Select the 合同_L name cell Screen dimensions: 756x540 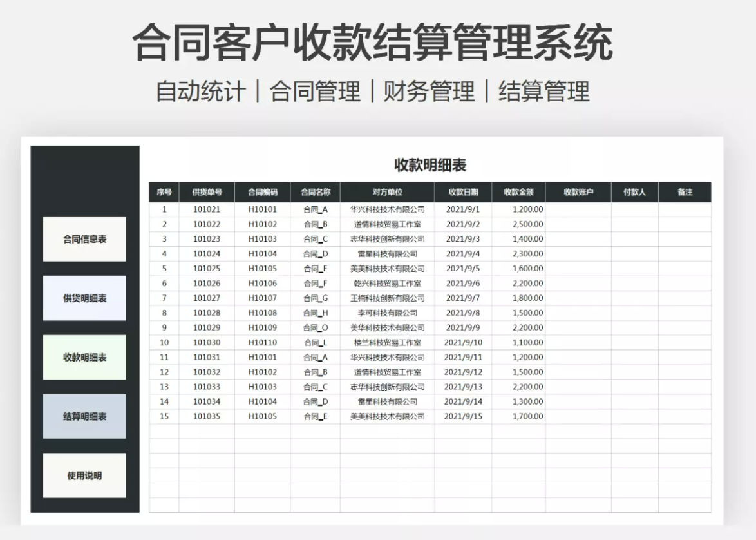(x=316, y=343)
